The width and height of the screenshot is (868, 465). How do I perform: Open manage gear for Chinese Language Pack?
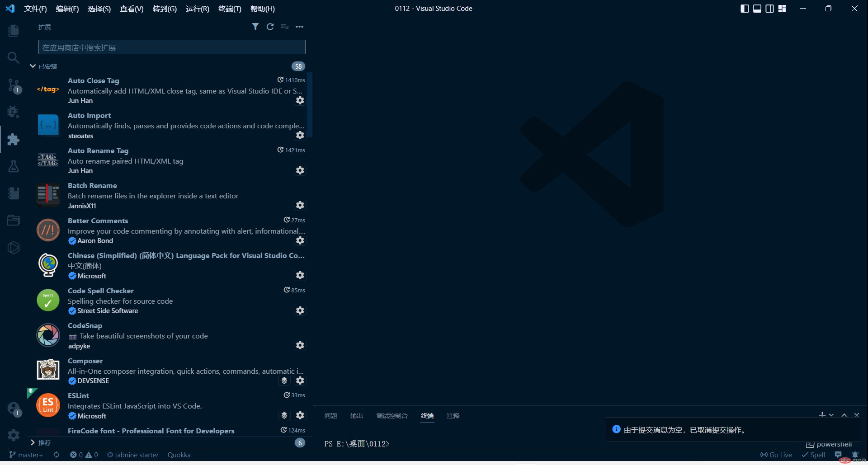coord(300,275)
